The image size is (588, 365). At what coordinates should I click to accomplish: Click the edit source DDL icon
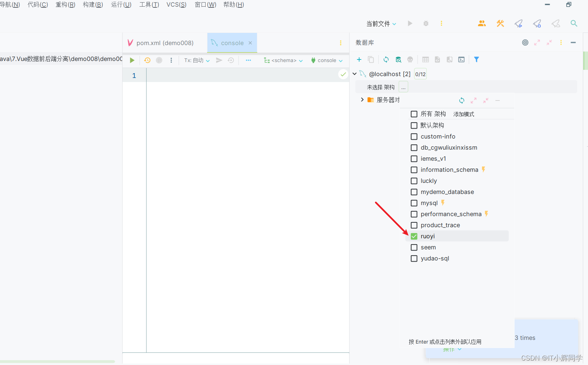point(437,59)
